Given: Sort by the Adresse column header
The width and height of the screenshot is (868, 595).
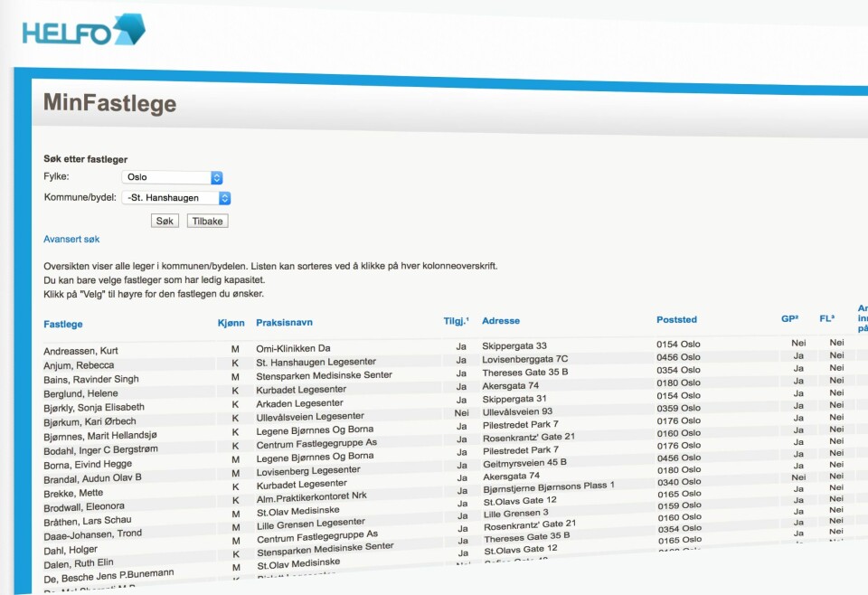Looking at the screenshot, I should pos(500,320).
